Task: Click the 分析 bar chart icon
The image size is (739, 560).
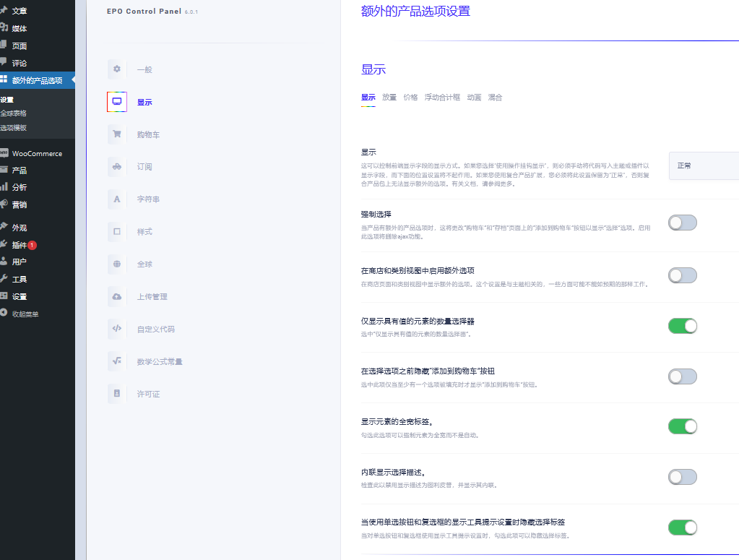Action: pyautogui.click(x=4, y=186)
